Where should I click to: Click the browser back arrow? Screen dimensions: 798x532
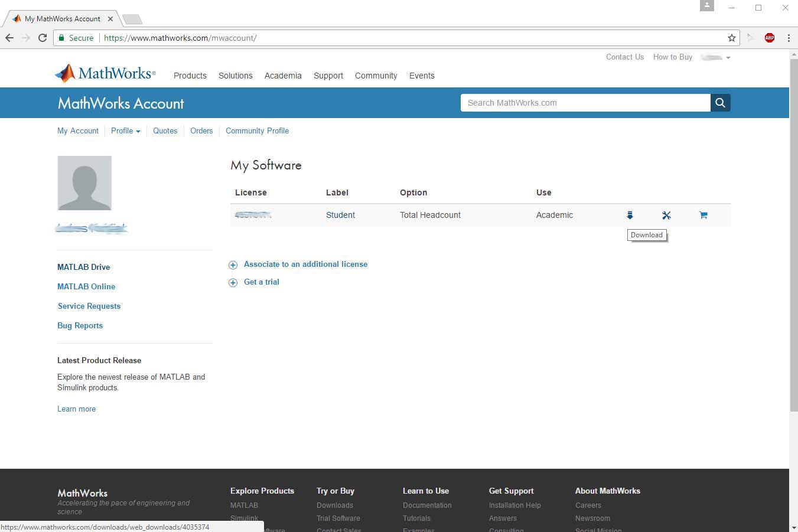pyautogui.click(x=9, y=38)
